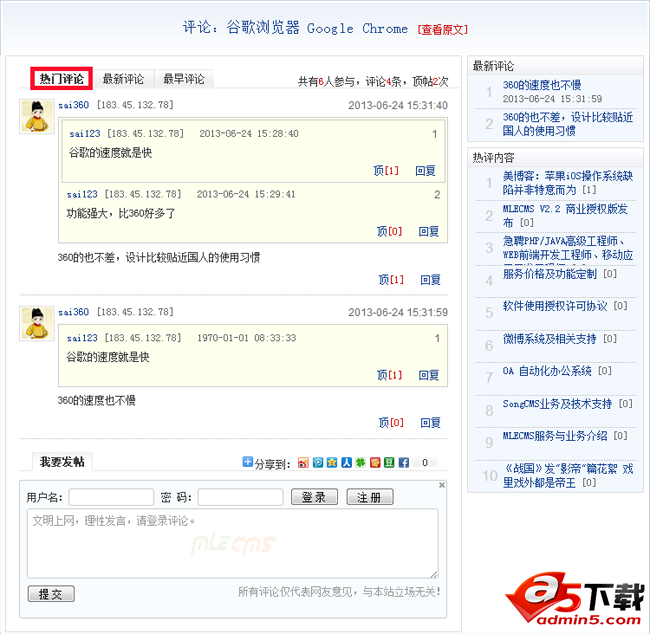This screenshot has height=634, width=650.
Task: Share to Douban green icon
Action: pos(389,463)
